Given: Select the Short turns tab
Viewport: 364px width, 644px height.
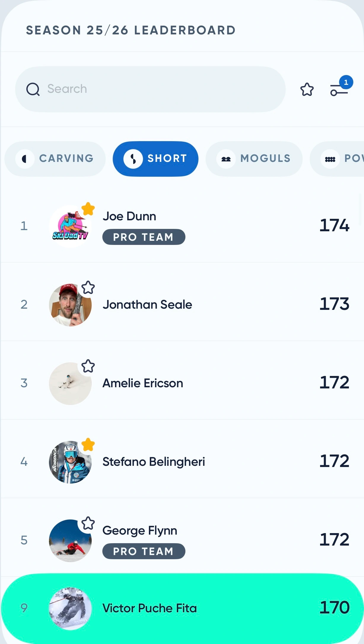Looking at the screenshot, I should coord(155,159).
